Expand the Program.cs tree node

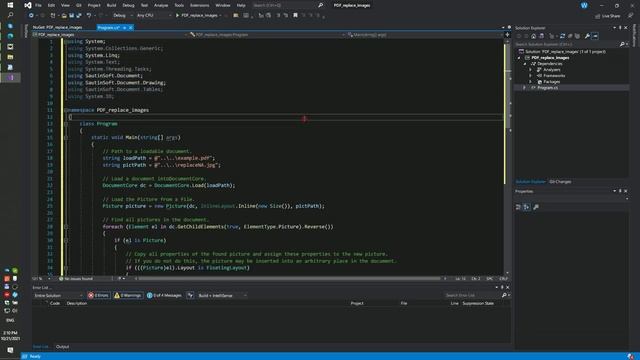click(525, 88)
